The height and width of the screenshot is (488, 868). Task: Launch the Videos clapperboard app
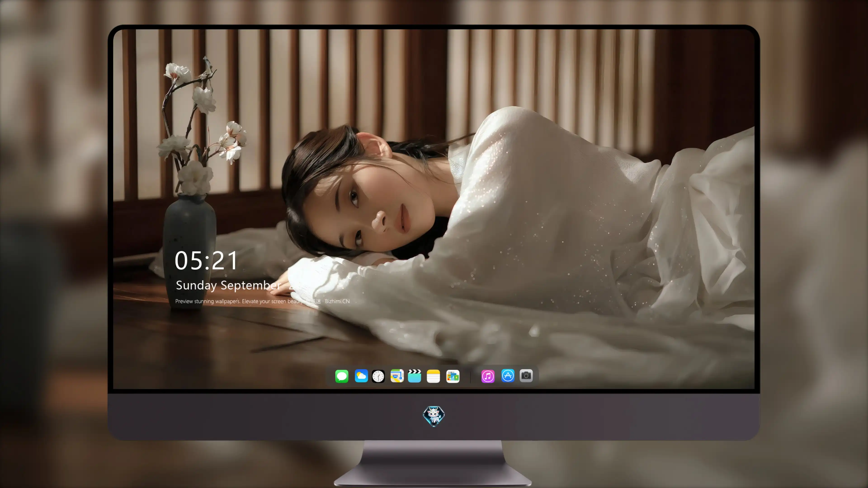click(415, 376)
